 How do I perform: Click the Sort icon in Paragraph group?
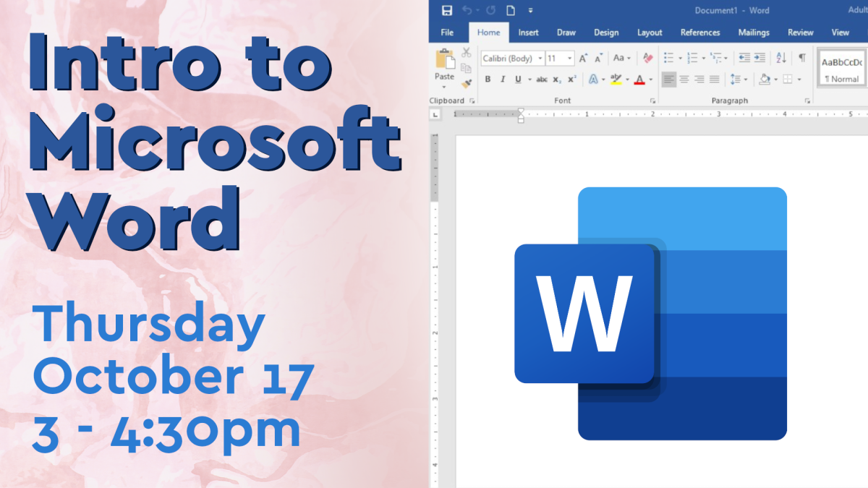[781, 59]
